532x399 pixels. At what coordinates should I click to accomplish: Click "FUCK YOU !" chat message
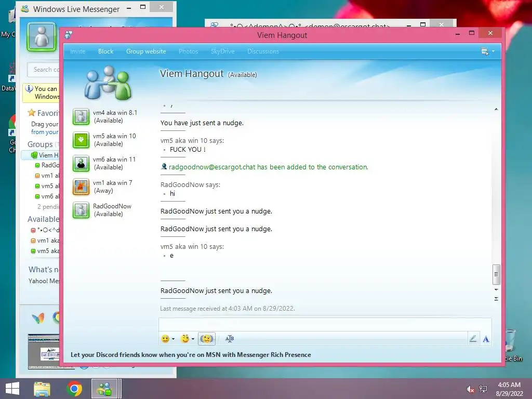pos(188,150)
